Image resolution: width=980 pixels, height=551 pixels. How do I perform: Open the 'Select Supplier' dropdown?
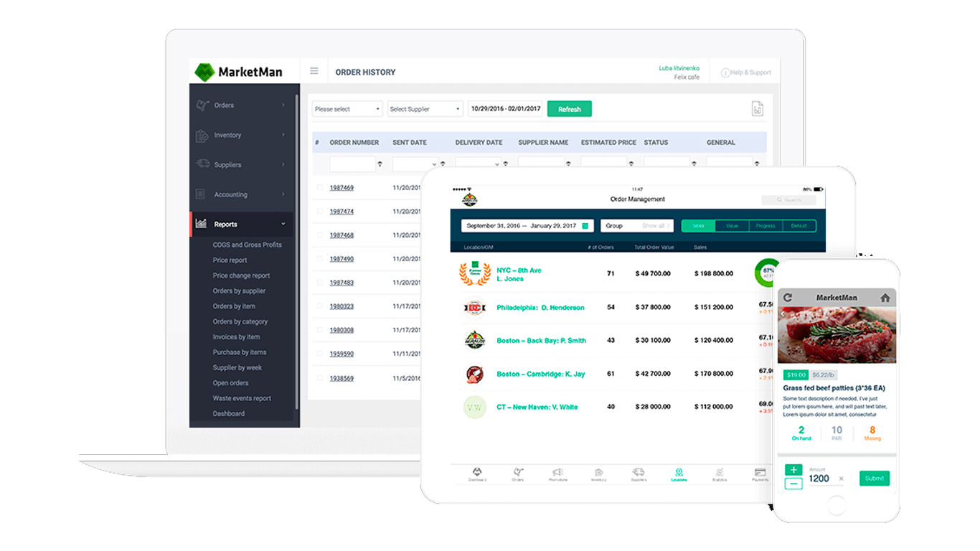click(x=425, y=109)
